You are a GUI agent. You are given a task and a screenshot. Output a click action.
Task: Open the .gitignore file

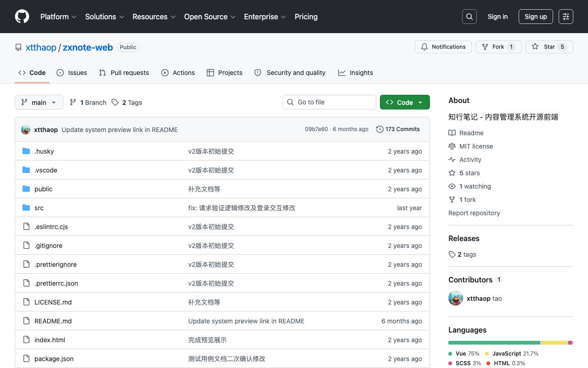pyautogui.click(x=48, y=246)
